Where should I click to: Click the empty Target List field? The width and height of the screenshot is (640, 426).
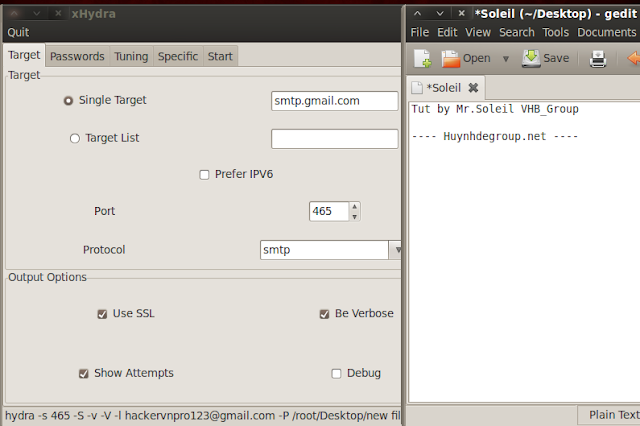coord(335,139)
